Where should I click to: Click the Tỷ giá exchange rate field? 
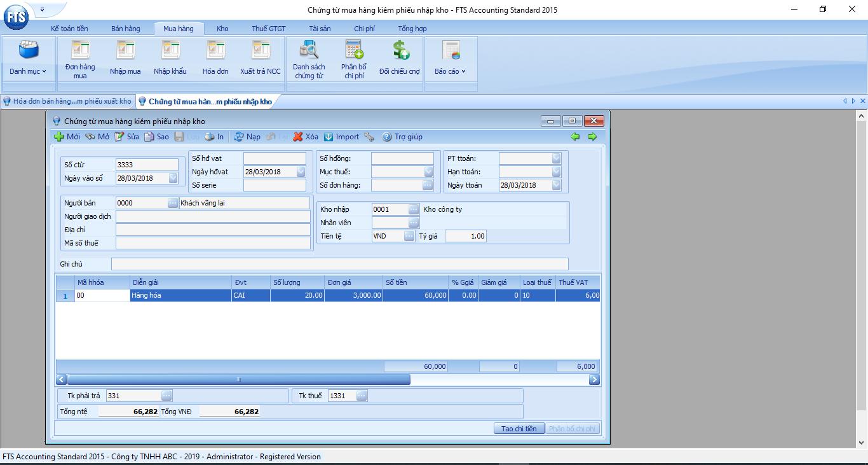click(x=466, y=236)
